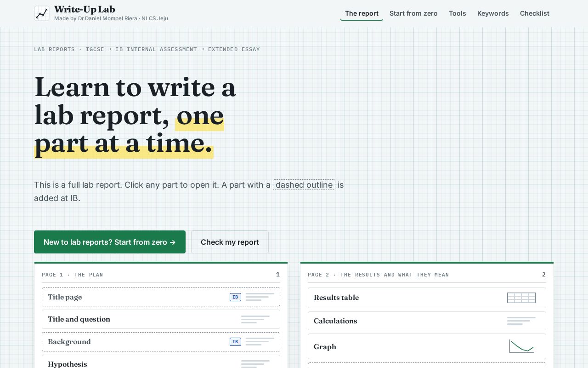Click 'Made by Dr Daniel Mompel Riera' text
Viewport: 588px width, 368px height.
(95, 19)
